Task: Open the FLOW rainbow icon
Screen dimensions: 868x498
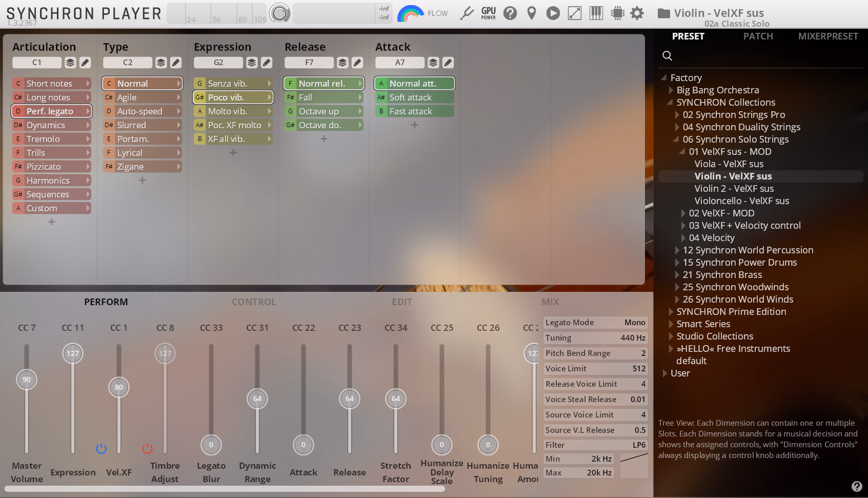Action: [x=411, y=13]
